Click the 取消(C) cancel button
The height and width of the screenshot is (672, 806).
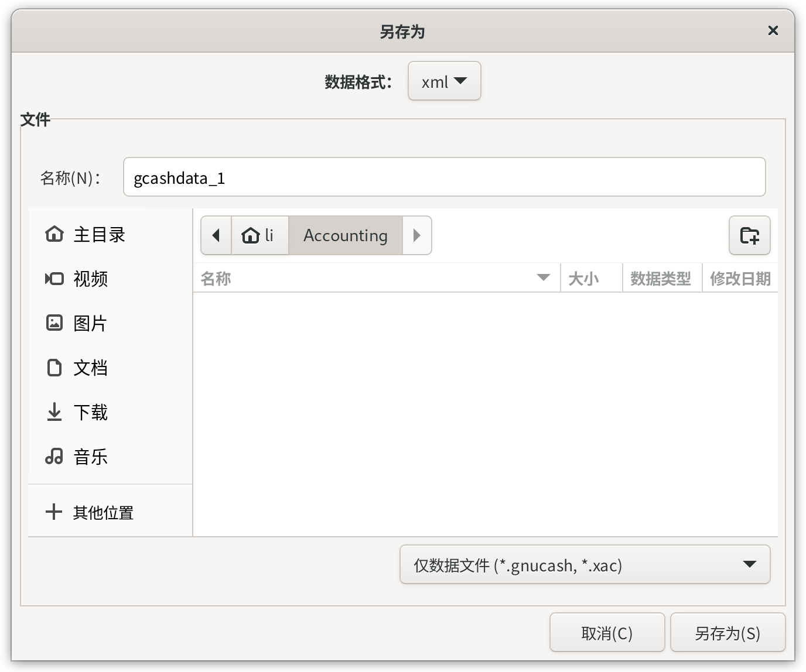point(607,633)
